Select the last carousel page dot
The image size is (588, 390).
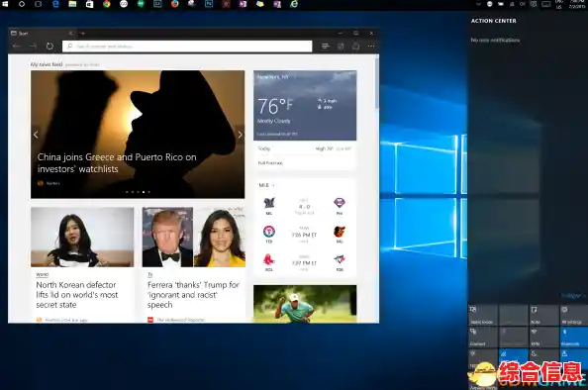point(148,192)
